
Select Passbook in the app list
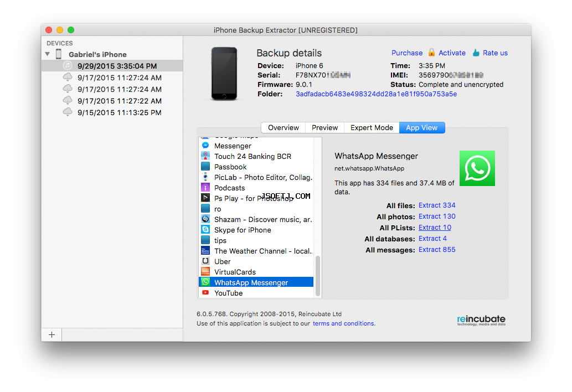tap(256, 167)
